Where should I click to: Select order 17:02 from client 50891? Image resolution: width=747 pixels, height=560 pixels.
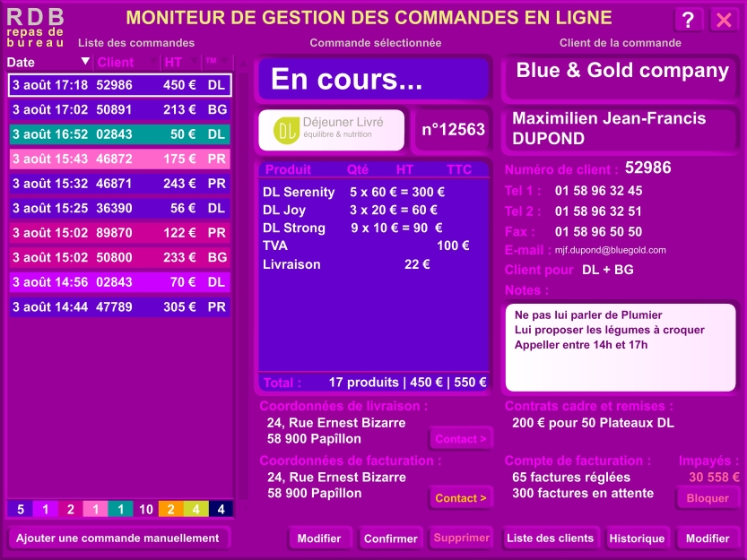tap(120, 109)
